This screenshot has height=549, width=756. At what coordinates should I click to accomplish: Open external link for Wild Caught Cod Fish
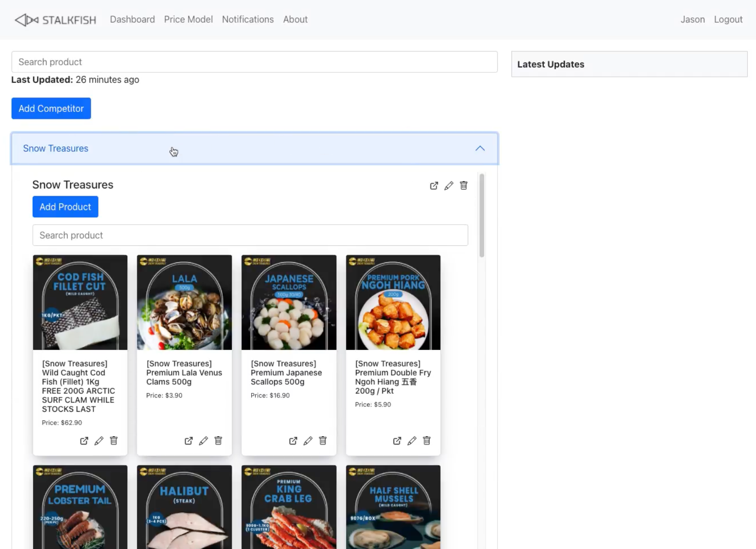pyautogui.click(x=84, y=440)
